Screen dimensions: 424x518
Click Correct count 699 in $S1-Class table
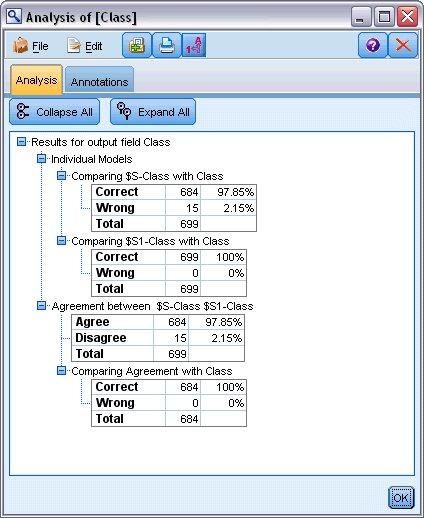183,257
